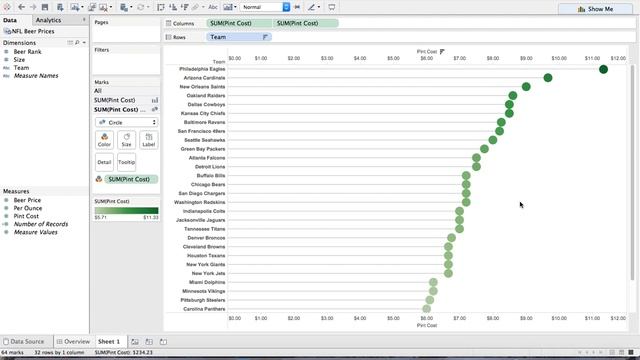Open dropdown arrow next to Highlight pen
The height and width of the screenshot is (360, 640).
pyautogui.click(x=319, y=7)
